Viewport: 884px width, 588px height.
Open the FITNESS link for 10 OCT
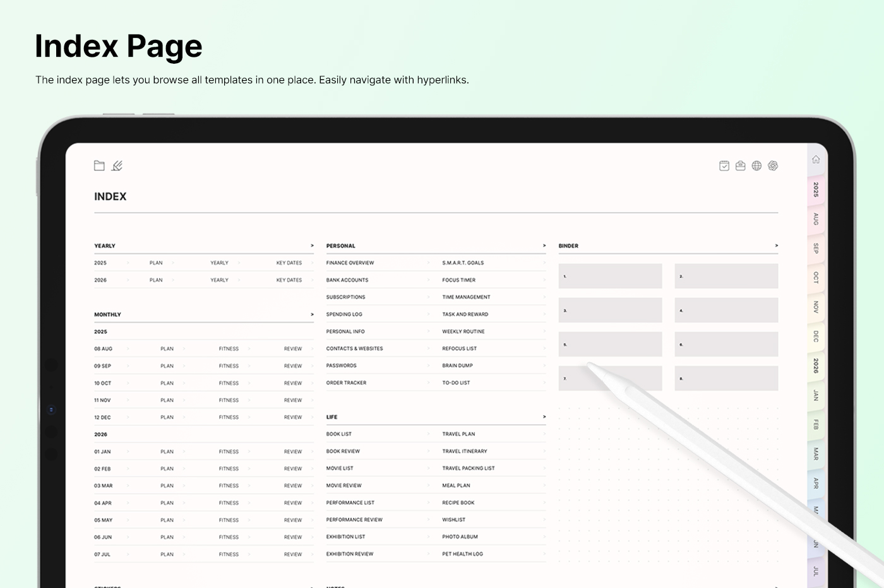pyautogui.click(x=229, y=384)
